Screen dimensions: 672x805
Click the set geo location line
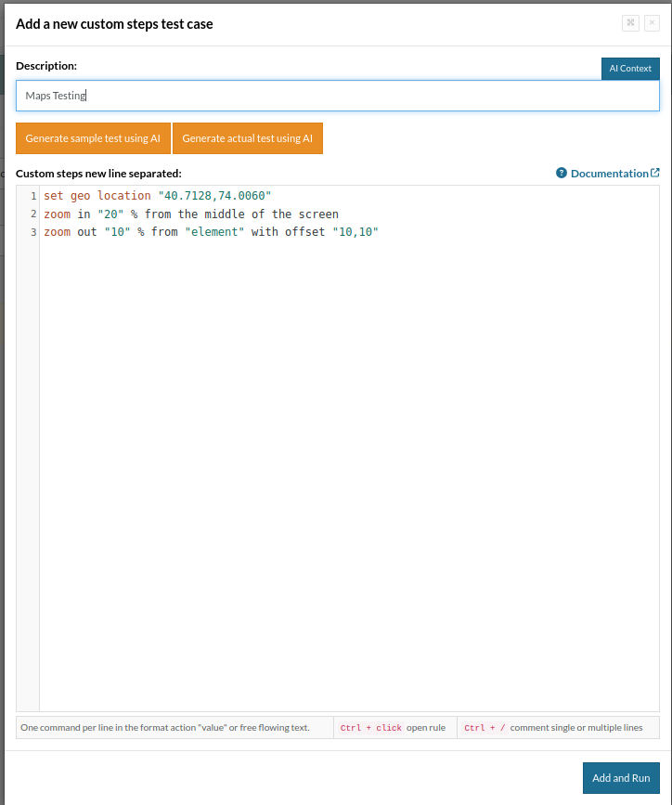(x=157, y=196)
